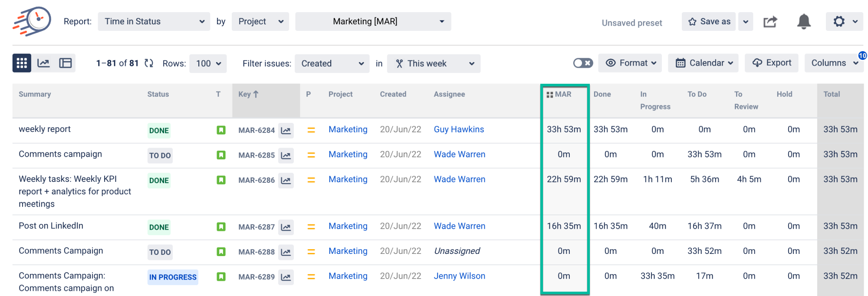Viewport: 868px width, 296px height.
Task: Click the DONE status of weekly report
Action: tap(159, 131)
